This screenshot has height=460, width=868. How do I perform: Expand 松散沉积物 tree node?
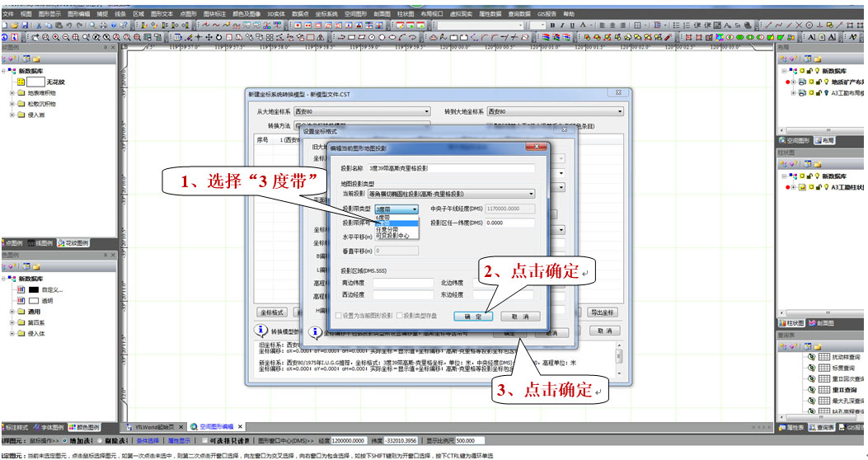(x=12, y=104)
